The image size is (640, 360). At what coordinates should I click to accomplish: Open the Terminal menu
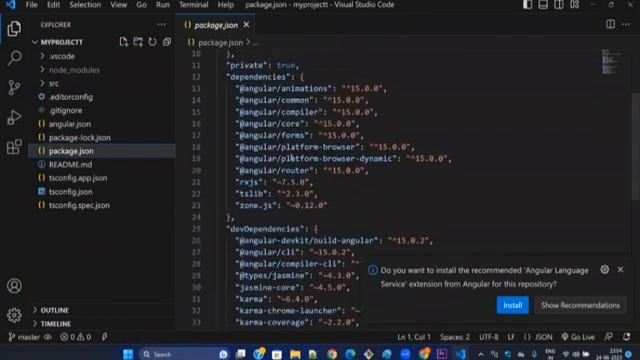click(x=193, y=5)
